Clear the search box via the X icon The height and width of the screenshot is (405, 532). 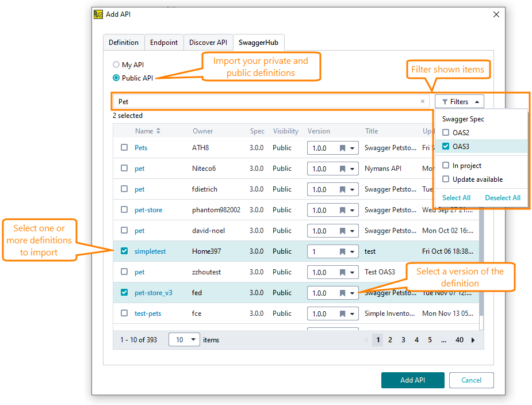tap(423, 101)
